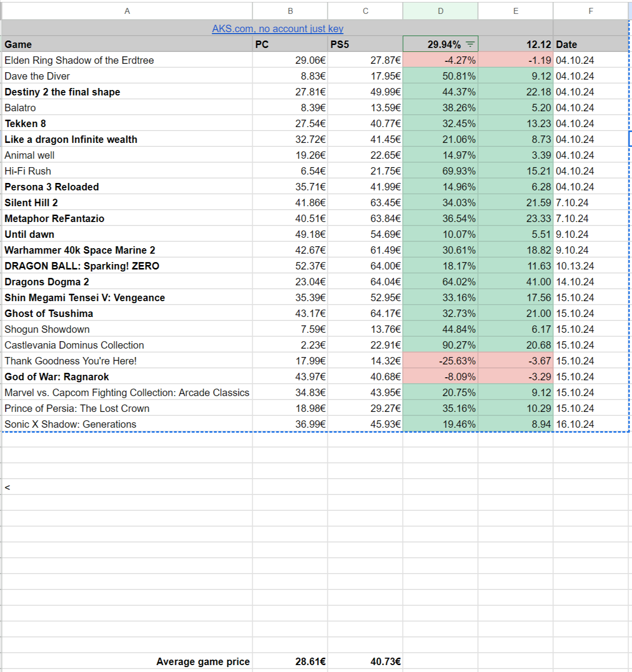Select Destiny 2 the final shape cell
Viewport: 632px width, 672px height.
click(x=127, y=92)
